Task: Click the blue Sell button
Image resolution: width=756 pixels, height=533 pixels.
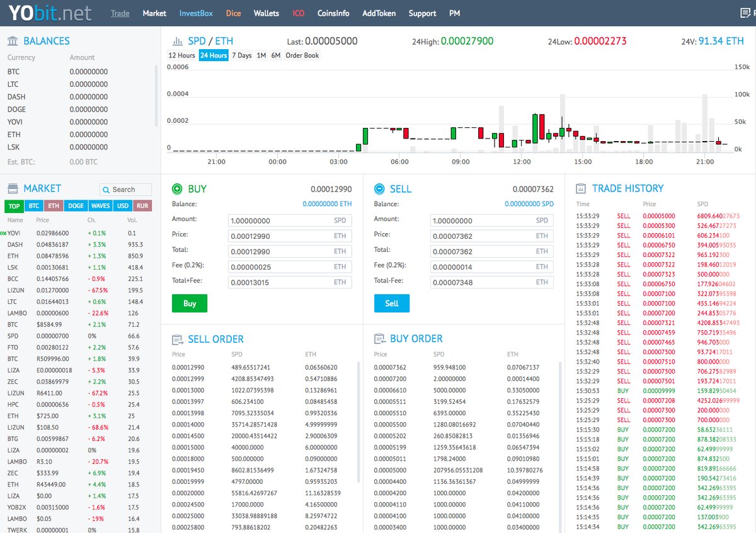Action: coord(391,304)
